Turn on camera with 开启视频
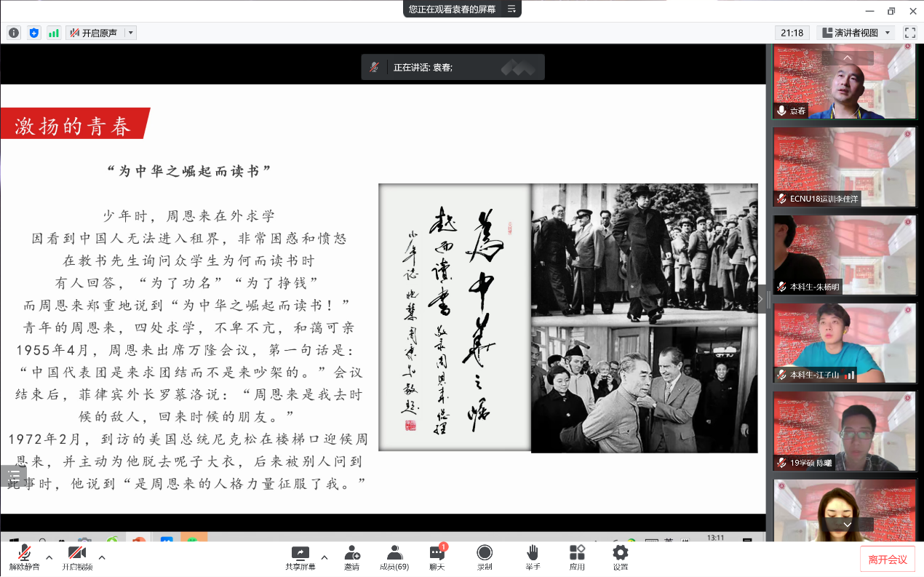The height and width of the screenshot is (577, 924). [77, 557]
